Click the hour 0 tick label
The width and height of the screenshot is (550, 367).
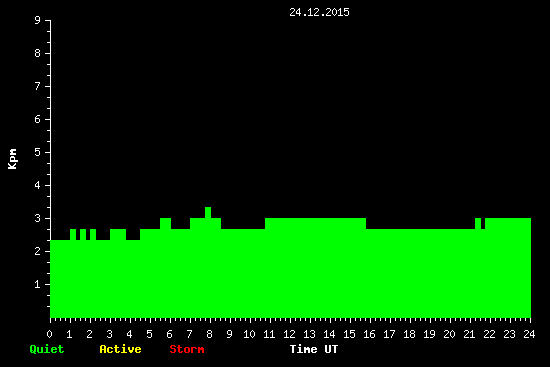point(49,334)
